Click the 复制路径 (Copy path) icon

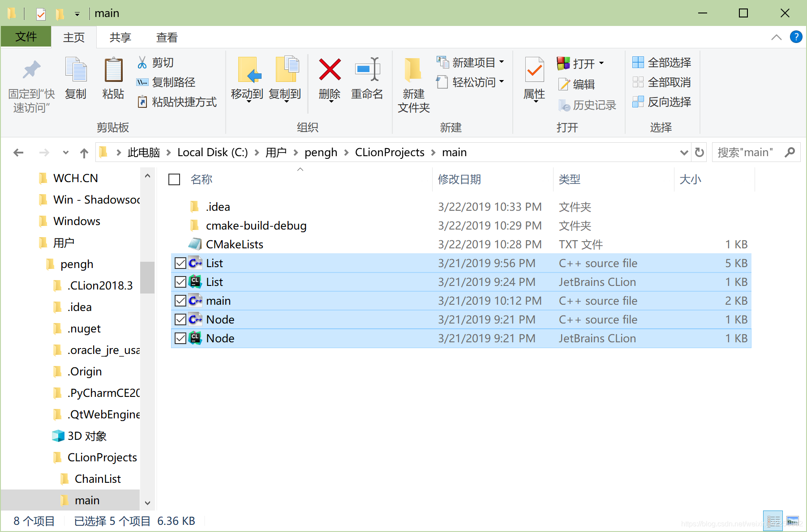tap(142, 82)
